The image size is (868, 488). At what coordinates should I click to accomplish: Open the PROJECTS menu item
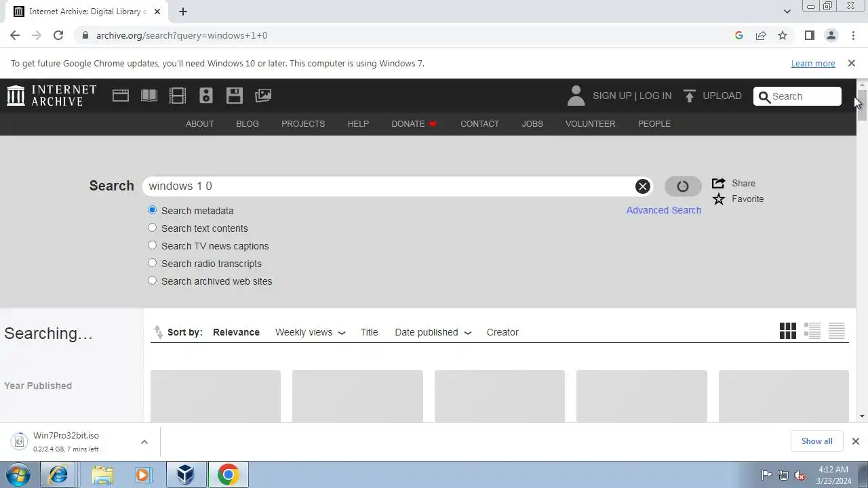tap(303, 124)
